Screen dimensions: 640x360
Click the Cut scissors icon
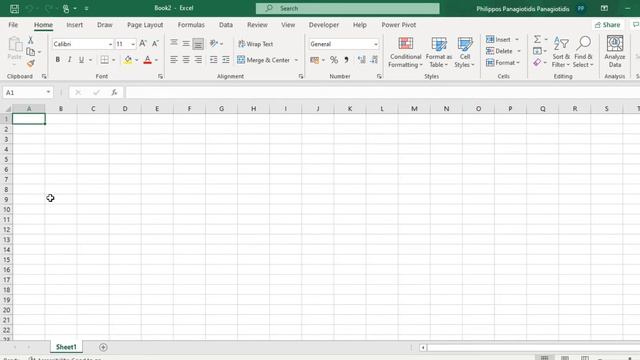click(31, 40)
